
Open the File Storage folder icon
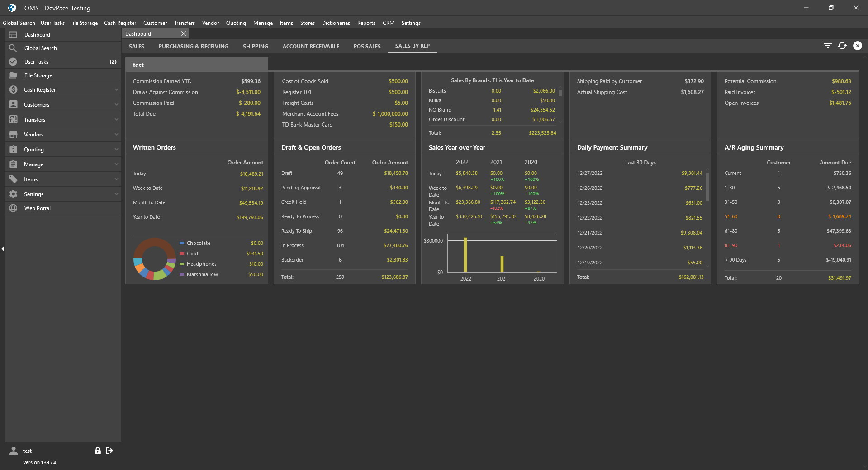13,75
